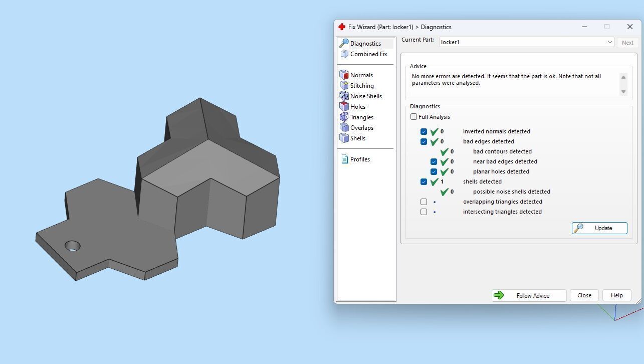Screen dimensions: 644x364
Task: Open the Current Part dropdown arrow
Action: [609, 42]
